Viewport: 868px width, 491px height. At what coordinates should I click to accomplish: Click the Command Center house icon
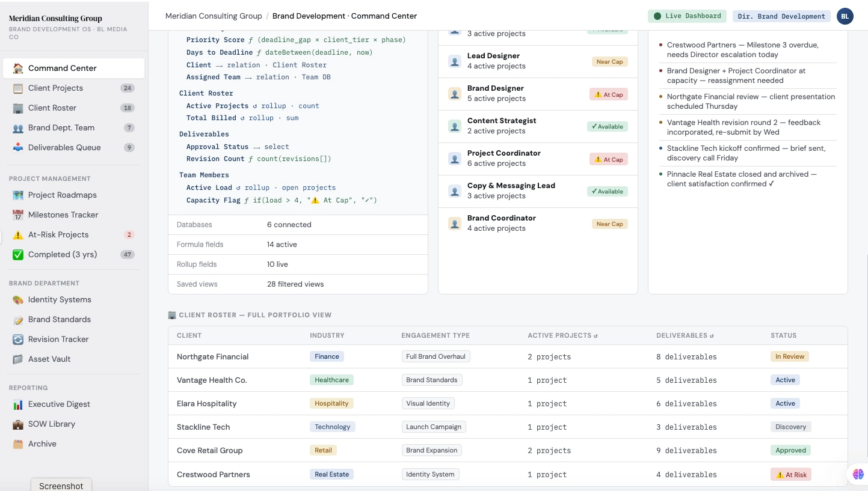(18, 69)
